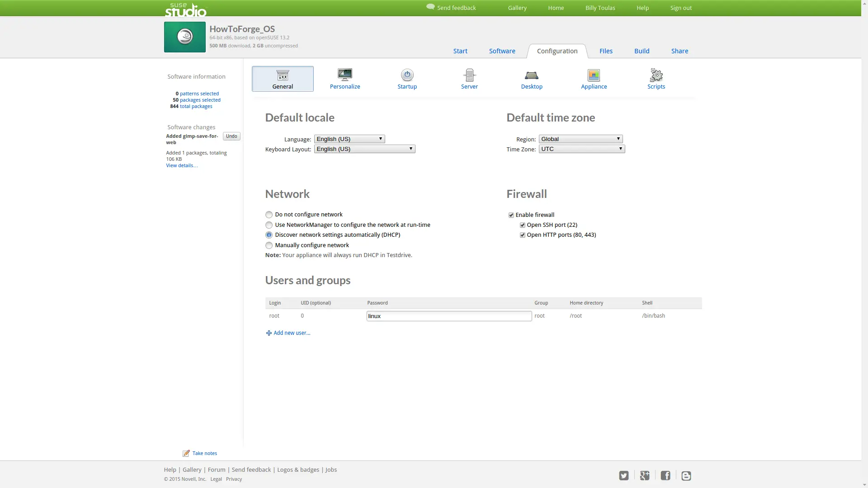Screen dimensions: 868x488
Task: Switch to the Files tab
Action: pyautogui.click(x=606, y=51)
